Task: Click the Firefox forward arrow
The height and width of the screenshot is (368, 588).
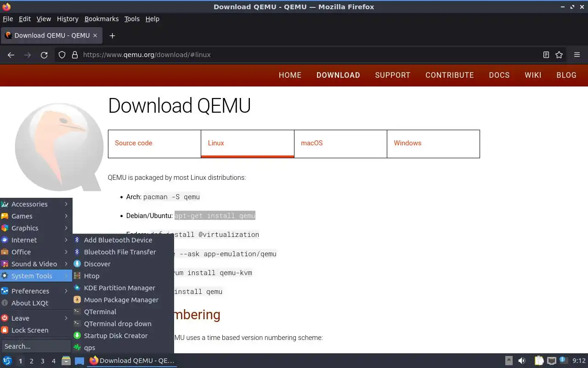Action: pos(28,55)
